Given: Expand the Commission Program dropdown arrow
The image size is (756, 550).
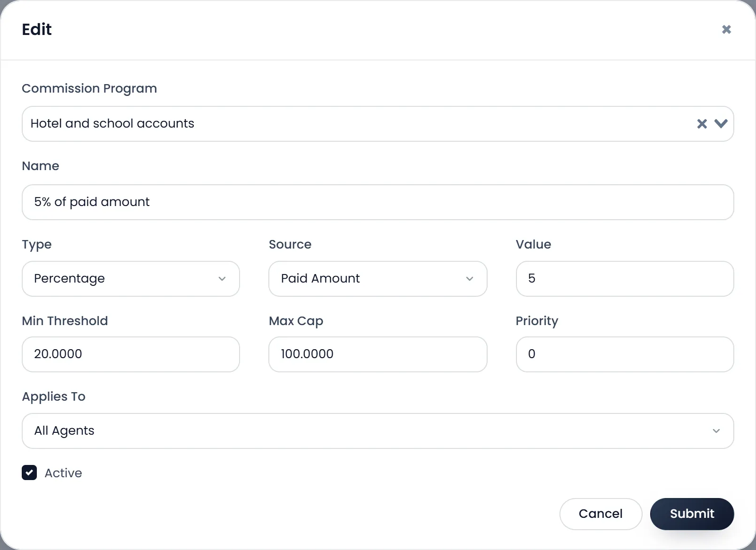Looking at the screenshot, I should click(x=721, y=124).
